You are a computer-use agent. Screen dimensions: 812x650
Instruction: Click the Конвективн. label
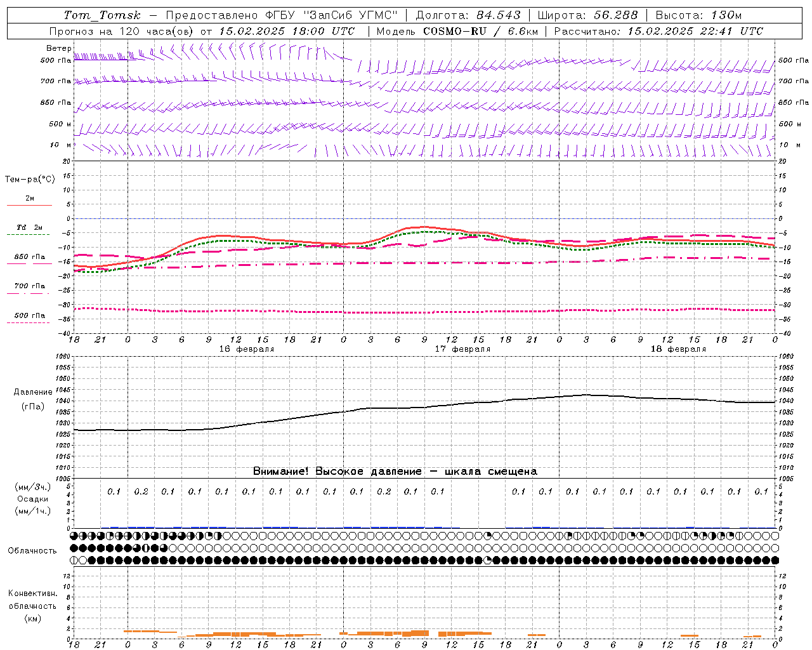point(32,594)
